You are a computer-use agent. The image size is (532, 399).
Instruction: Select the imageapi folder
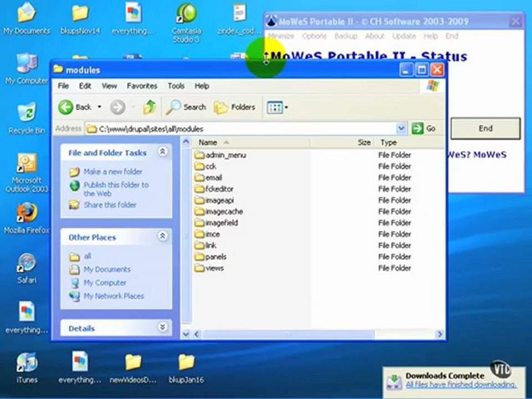214,200
